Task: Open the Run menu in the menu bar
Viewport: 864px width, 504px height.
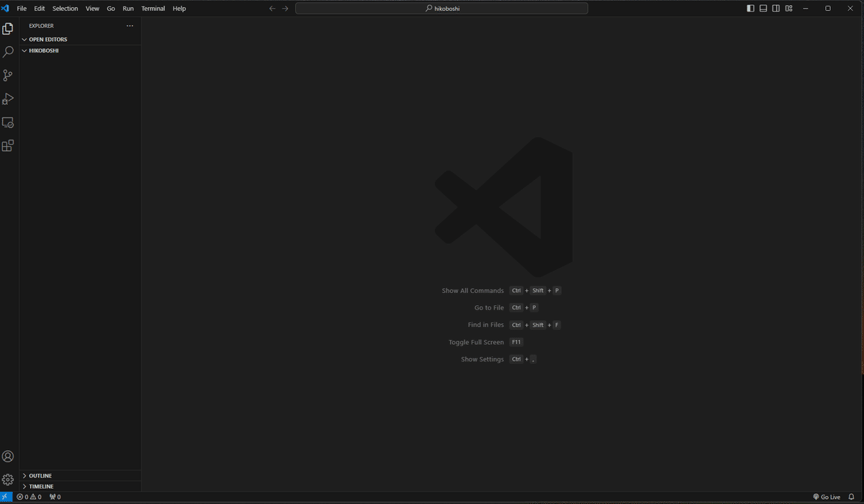Action: click(128, 8)
